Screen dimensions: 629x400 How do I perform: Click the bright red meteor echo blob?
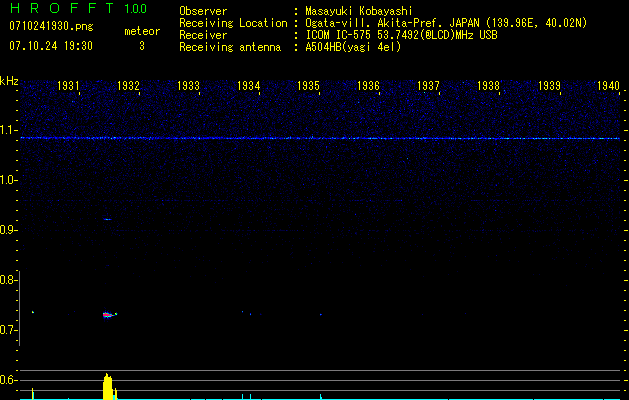pos(108,315)
